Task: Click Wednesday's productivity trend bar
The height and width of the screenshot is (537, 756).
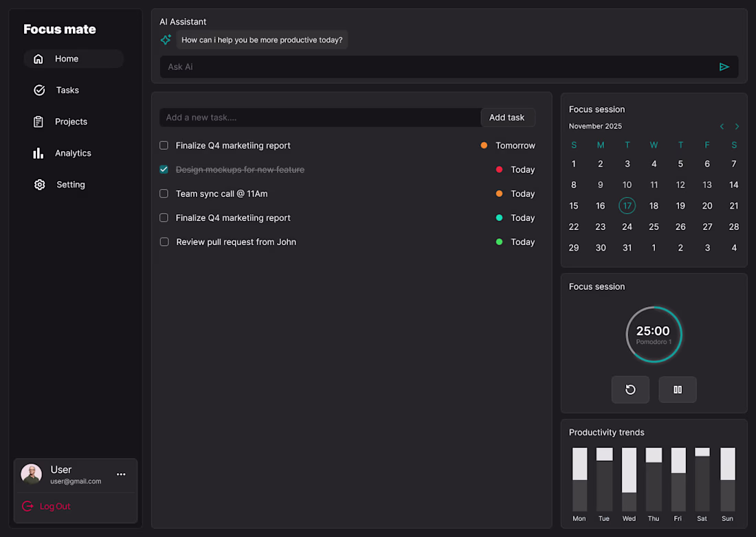Action: tap(630, 480)
